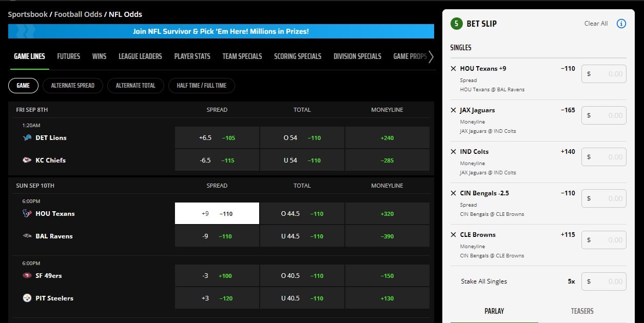
Task: Select PIT Steelers +3 spread
Action: (217, 298)
